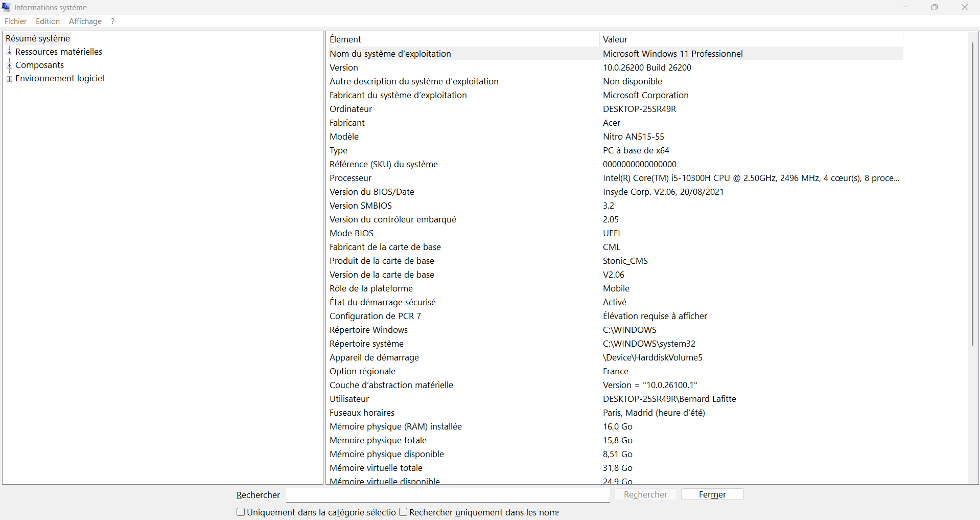Select the Version du BIOS/Date row
Viewport: 980px width, 520px height.
(x=615, y=192)
